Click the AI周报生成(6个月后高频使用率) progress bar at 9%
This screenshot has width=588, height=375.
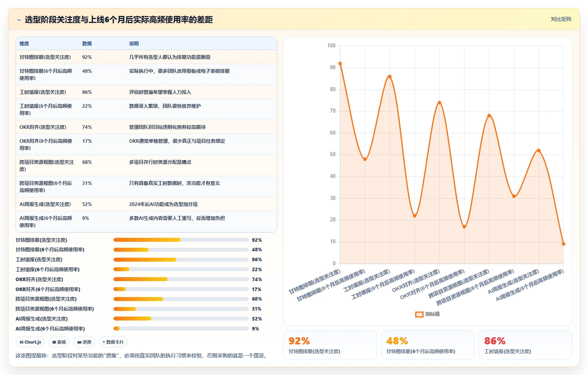[x=181, y=328]
